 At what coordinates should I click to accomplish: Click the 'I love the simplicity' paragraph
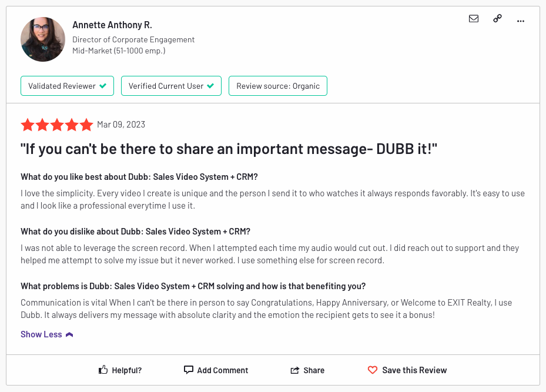click(273, 199)
